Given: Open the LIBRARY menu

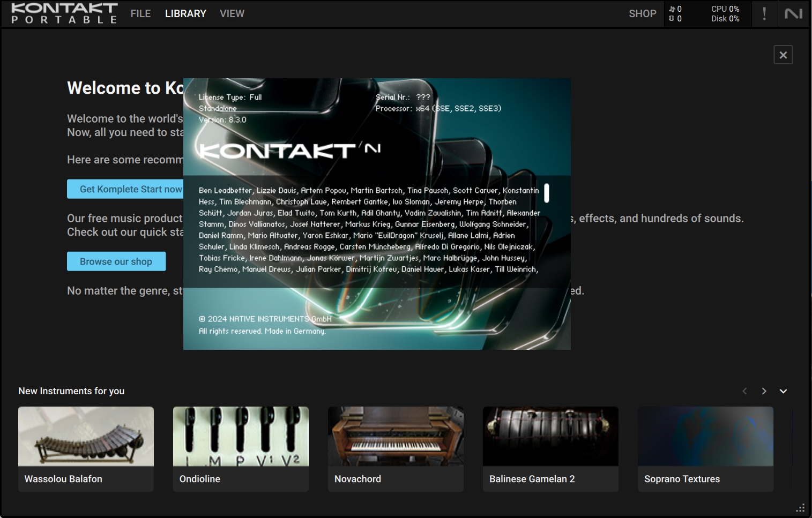Looking at the screenshot, I should (185, 14).
